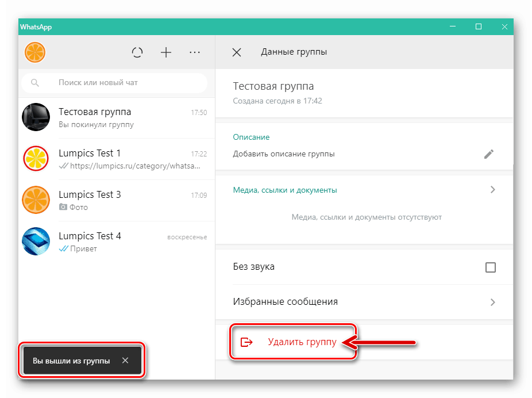
Task: Click the 17:50 timestamp on Тестовая группа
Action: click(199, 112)
